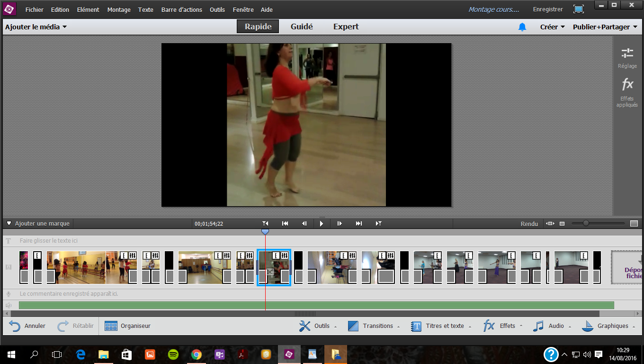Toggle full-screen preview icon next to Enregistrer
Image resolution: width=644 pixels, height=364 pixels.
(578, 9)
